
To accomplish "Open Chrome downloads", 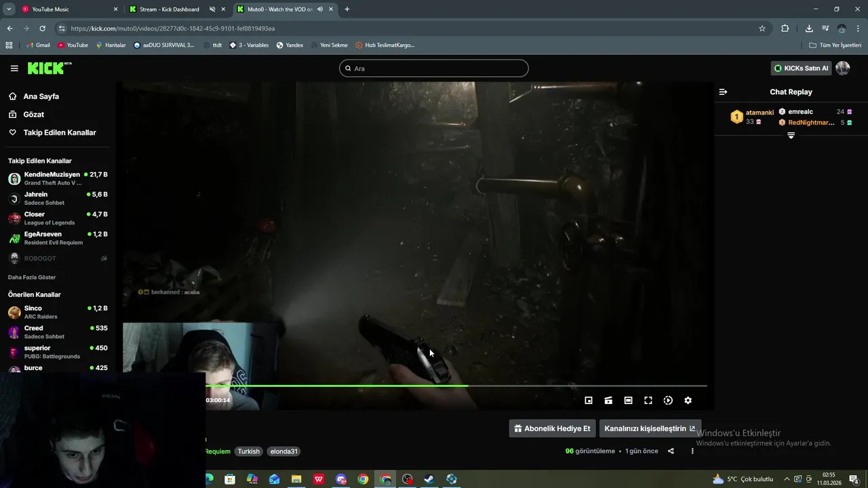I will point(809,28).
